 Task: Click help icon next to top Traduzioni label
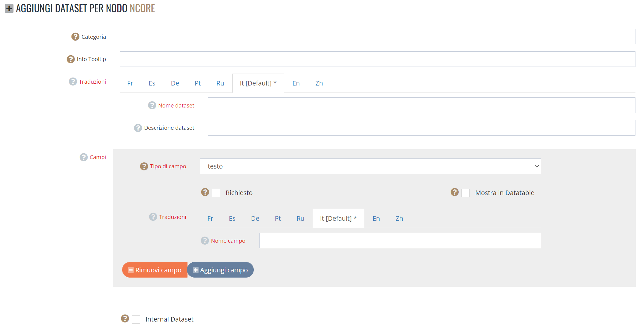point(73,82)
